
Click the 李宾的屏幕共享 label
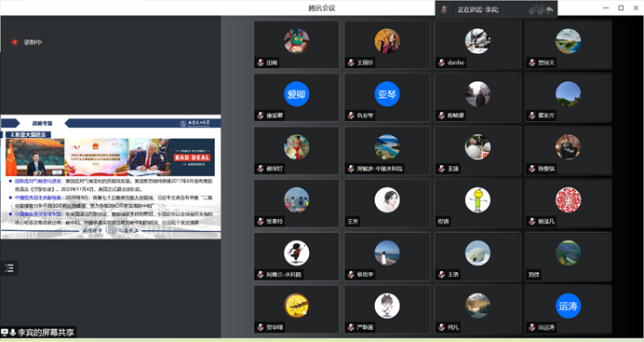pos(46,332)
